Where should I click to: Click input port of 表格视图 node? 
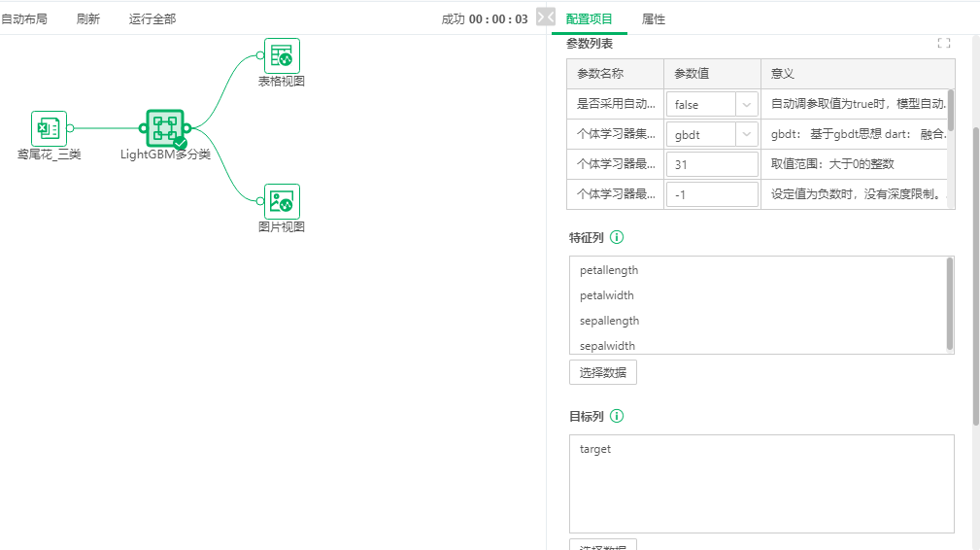(x=260, y=55)
